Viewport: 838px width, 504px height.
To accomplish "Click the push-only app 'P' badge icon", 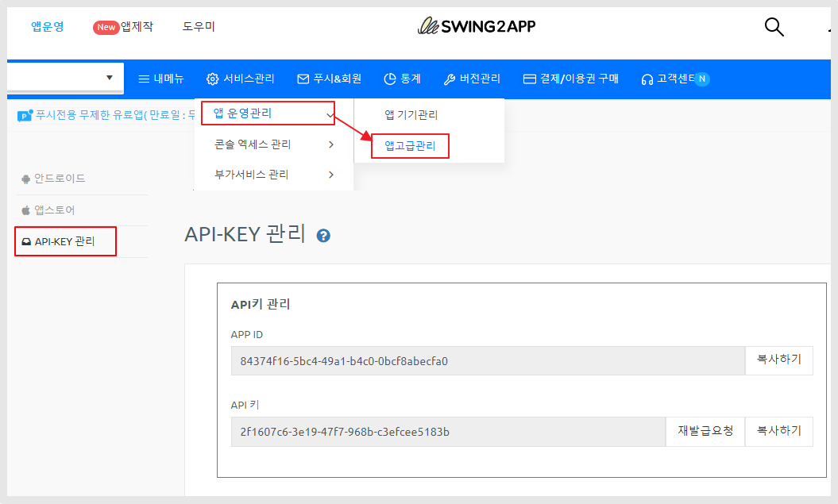I will click(x=25, y=115).
